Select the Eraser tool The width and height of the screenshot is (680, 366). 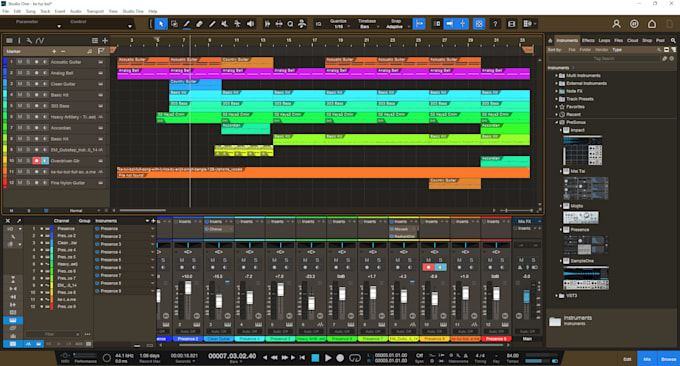point(199,24)
